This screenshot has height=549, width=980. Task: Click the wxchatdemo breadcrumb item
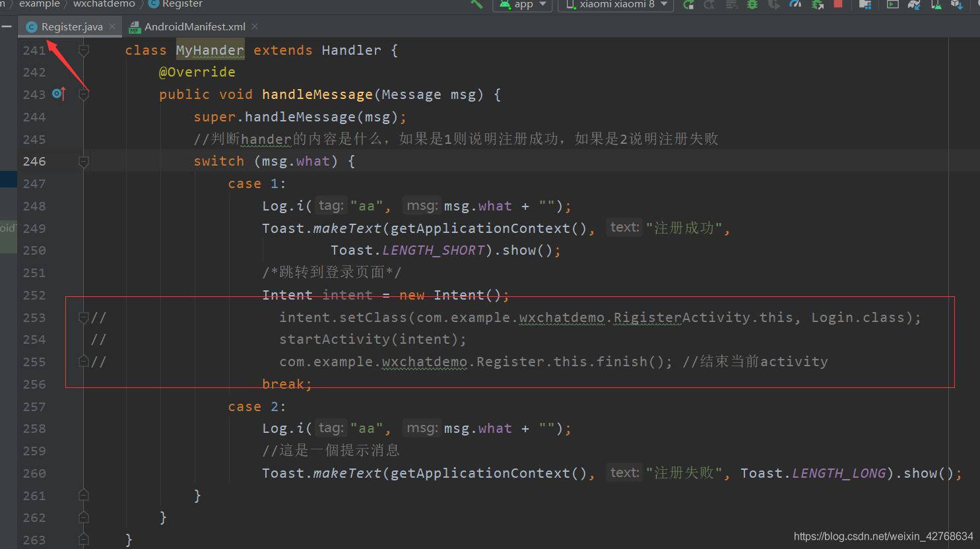104,4
